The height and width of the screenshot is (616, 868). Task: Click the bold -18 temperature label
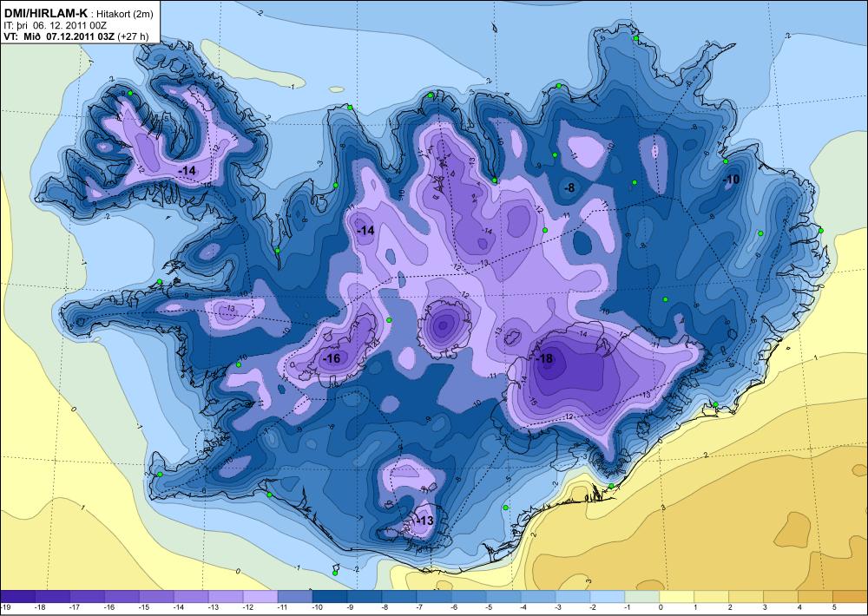pos(545,358)
